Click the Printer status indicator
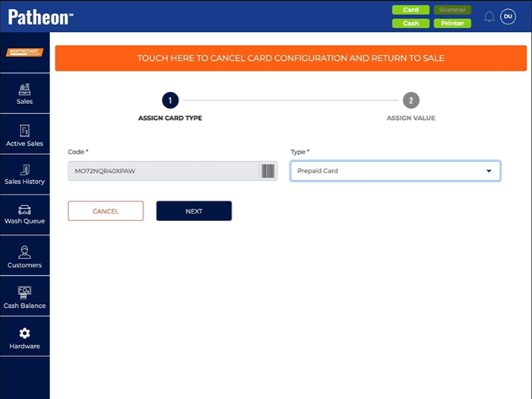 coord(452,24)
